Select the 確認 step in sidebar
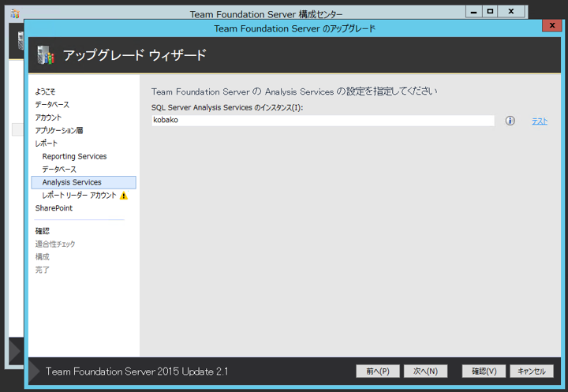The width and height of the screenshot is (568, 392). [43, 231]
